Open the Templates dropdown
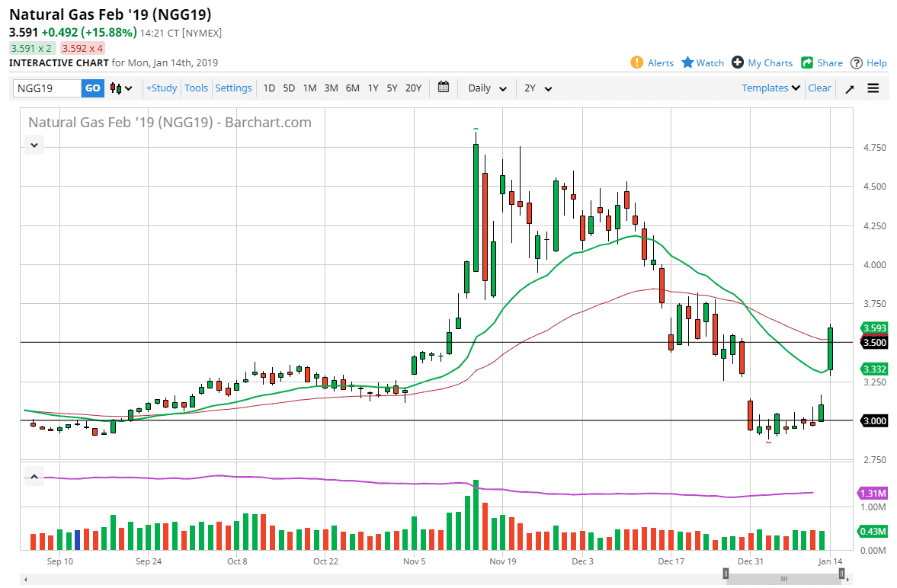The height and width of the screenshot is (588, 897). [770, 88]
